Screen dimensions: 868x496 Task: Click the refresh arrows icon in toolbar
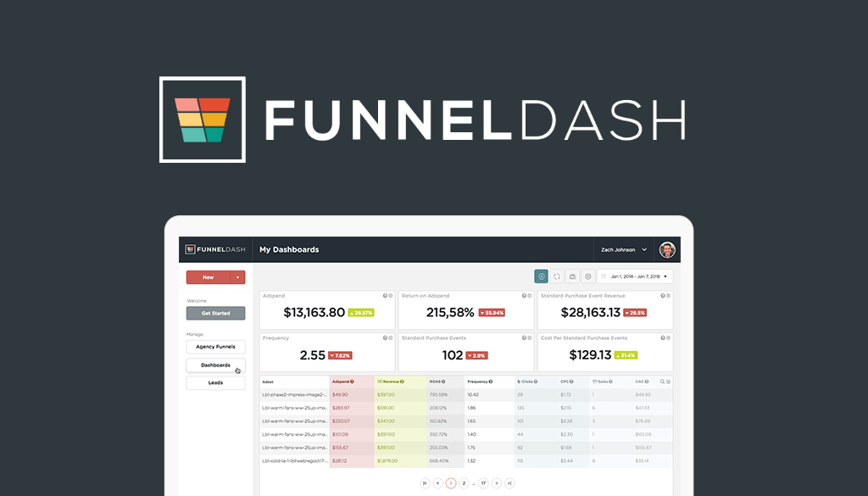click(x=557, y=276)
